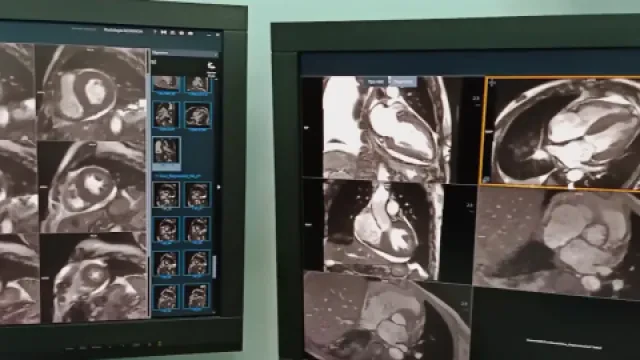Image resolution: width=640 pixels, height=360 pixels.
Task: Click the thumbnail panel's vertical scrollbar thumb
Action: click(x=213, y=266)
